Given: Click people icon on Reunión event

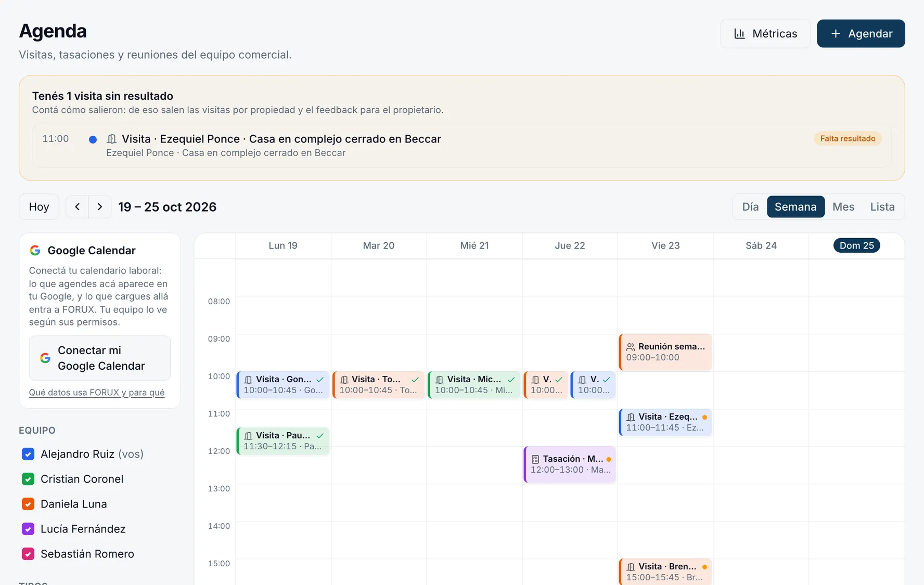Looking at the screenshot, I should coord(631,347).
